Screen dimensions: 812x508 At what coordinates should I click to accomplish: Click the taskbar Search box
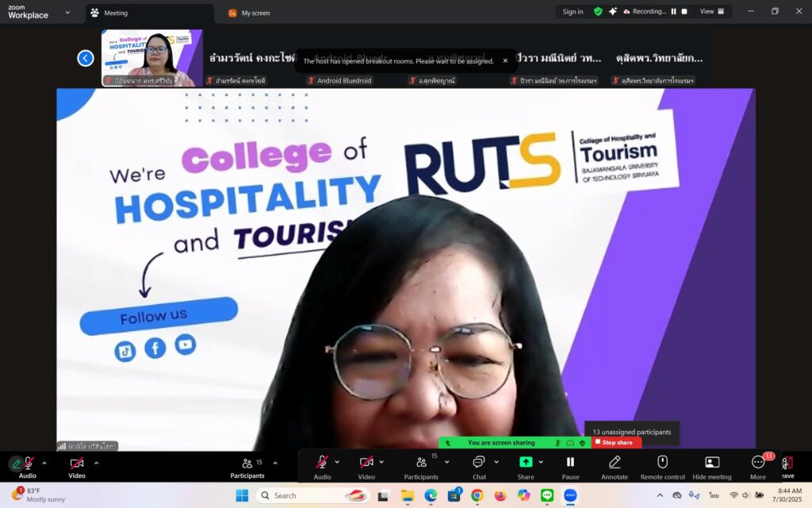[312, 495]
